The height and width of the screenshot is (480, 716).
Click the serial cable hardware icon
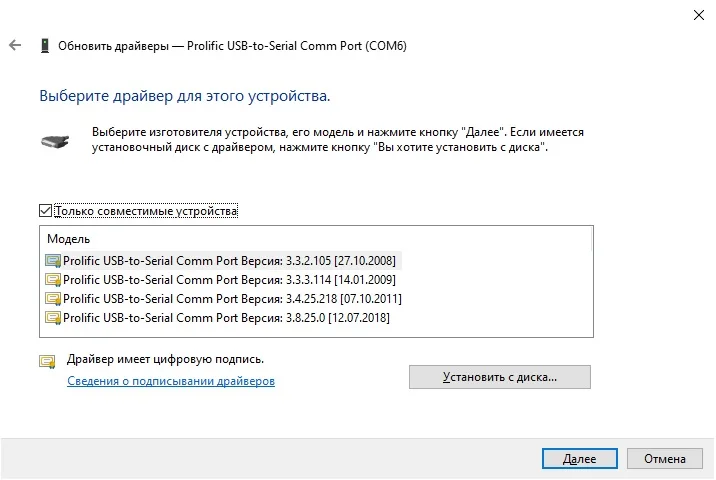tap(55, 141)
